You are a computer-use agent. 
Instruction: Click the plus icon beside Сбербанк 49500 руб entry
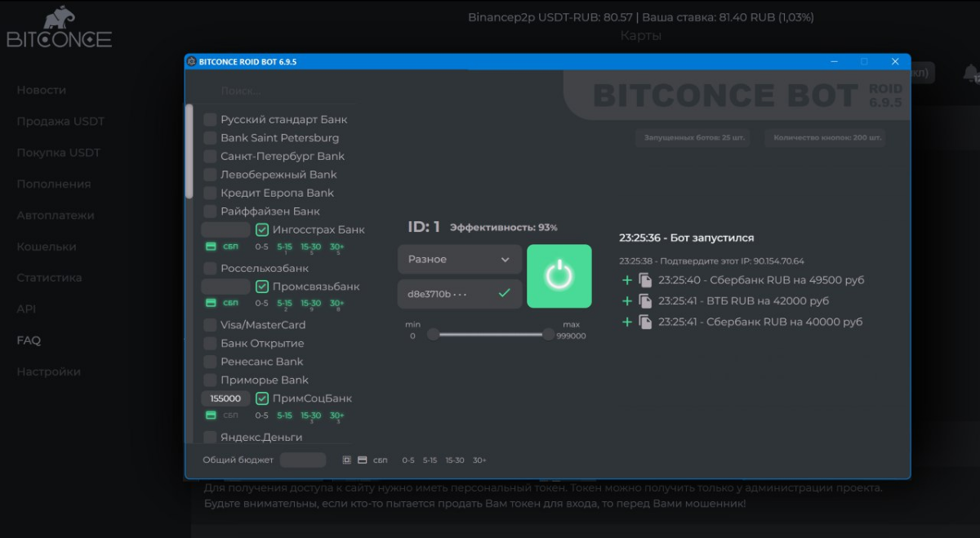(627, 280)
